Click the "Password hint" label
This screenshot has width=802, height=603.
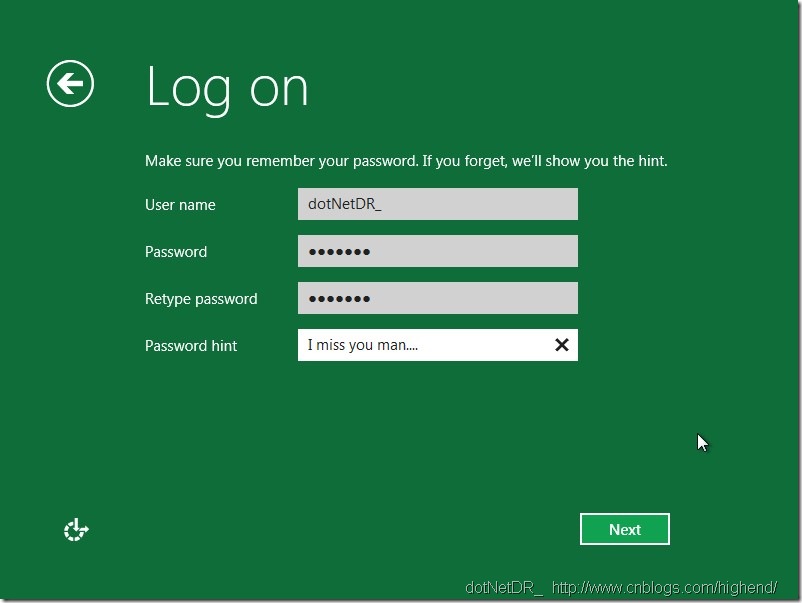point(191,346)
